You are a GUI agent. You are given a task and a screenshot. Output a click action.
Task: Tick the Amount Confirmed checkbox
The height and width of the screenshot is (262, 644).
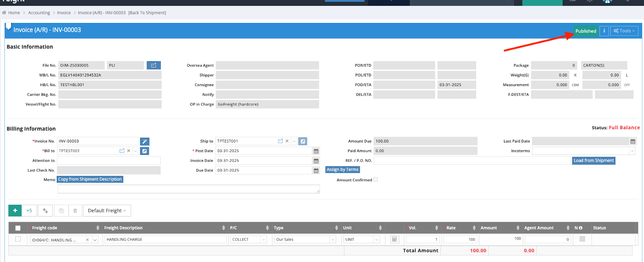pyautogui.click(x=376, y=180)
